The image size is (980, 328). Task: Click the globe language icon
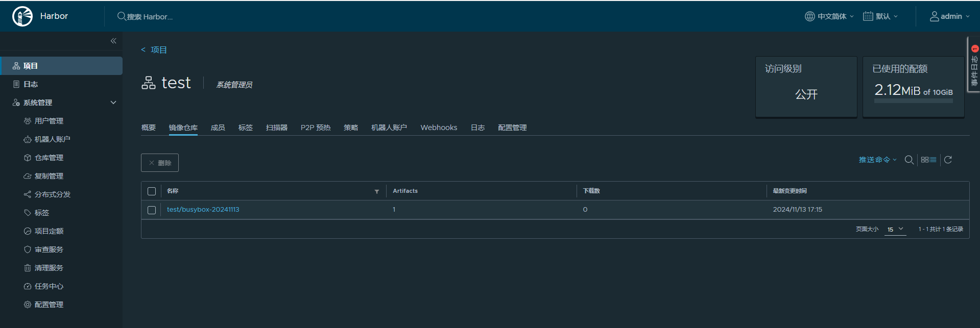click(x=810, y=16)
